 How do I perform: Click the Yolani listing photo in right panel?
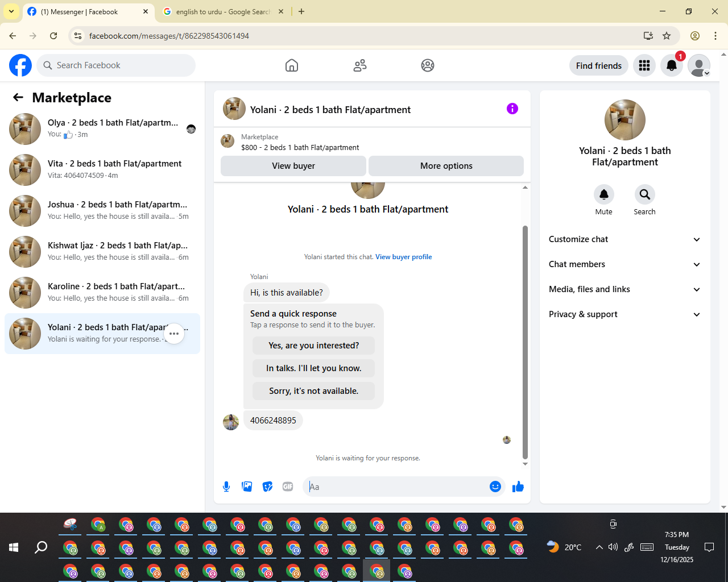click(625, 120)
